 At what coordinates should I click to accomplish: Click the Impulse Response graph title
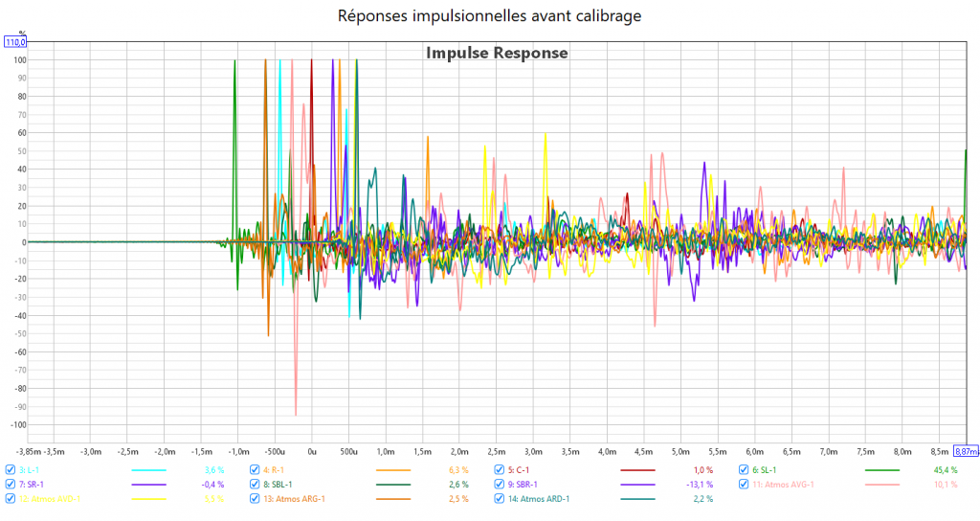[497, 54]
